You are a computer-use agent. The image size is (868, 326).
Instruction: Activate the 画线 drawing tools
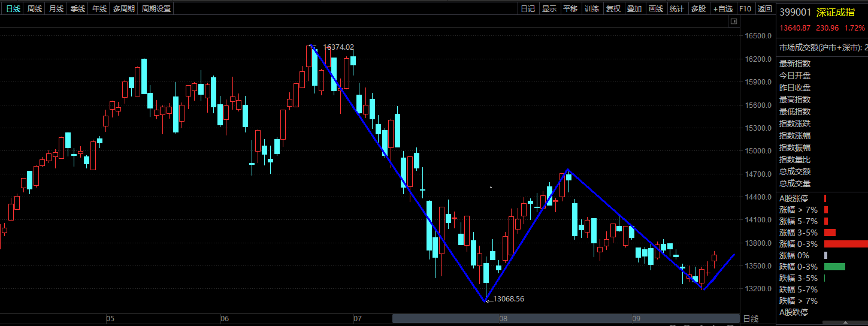pyautogui.click(x=656, y=9)
